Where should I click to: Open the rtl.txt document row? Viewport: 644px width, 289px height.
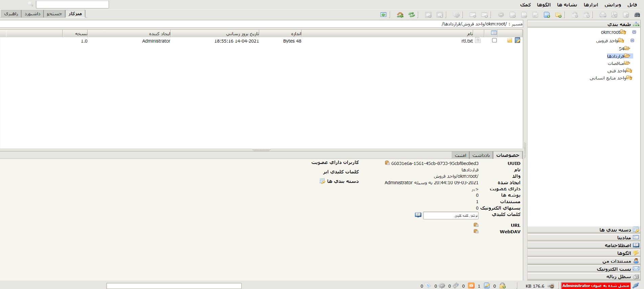[x=467, y=41]
